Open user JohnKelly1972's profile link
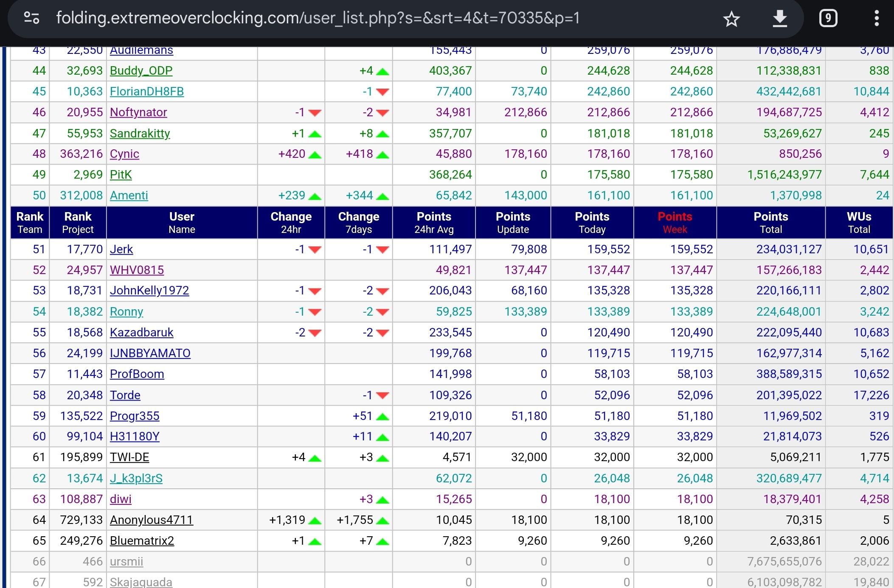 point(149,291)
